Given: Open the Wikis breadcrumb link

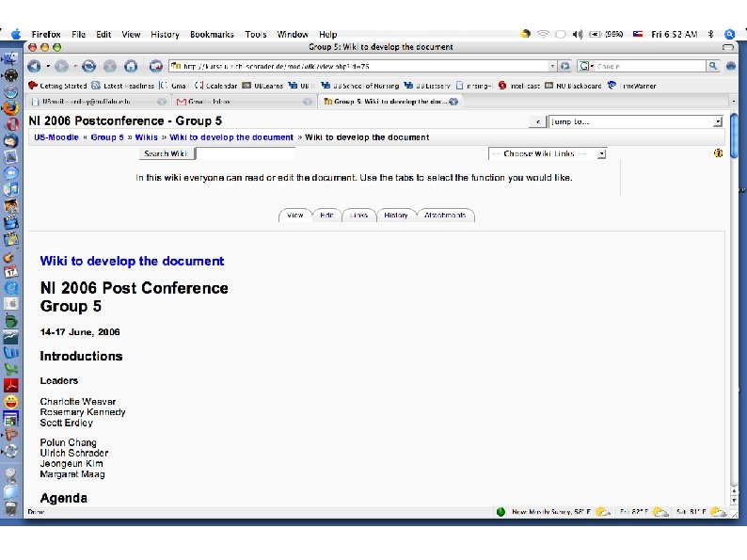Looking at the screenshot, I should [x=146, y=137].
